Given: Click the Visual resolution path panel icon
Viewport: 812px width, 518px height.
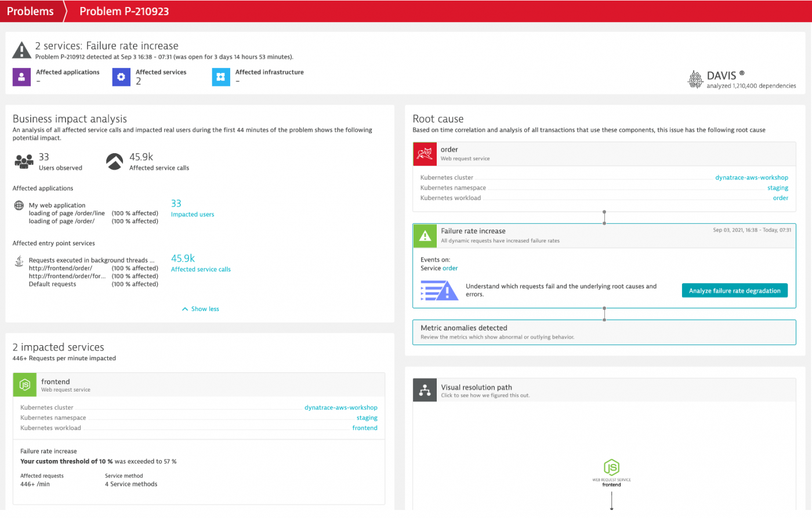Looking at the screenshot, I should pos(425,390).
